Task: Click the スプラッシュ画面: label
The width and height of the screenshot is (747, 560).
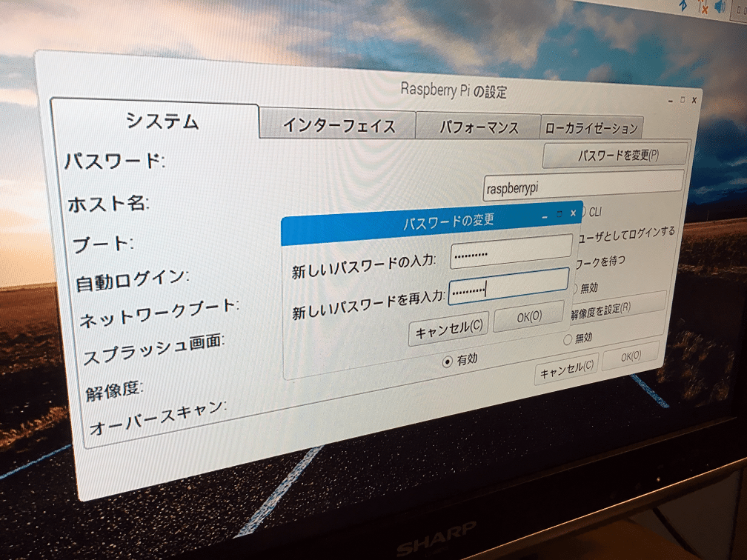Action: [x=153, y=350]
